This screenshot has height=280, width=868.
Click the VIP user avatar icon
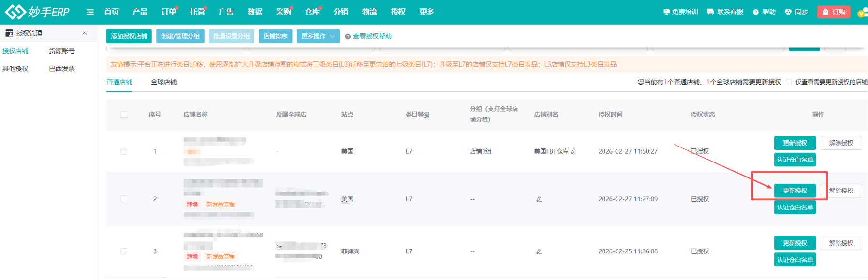[x=862, y=13]
